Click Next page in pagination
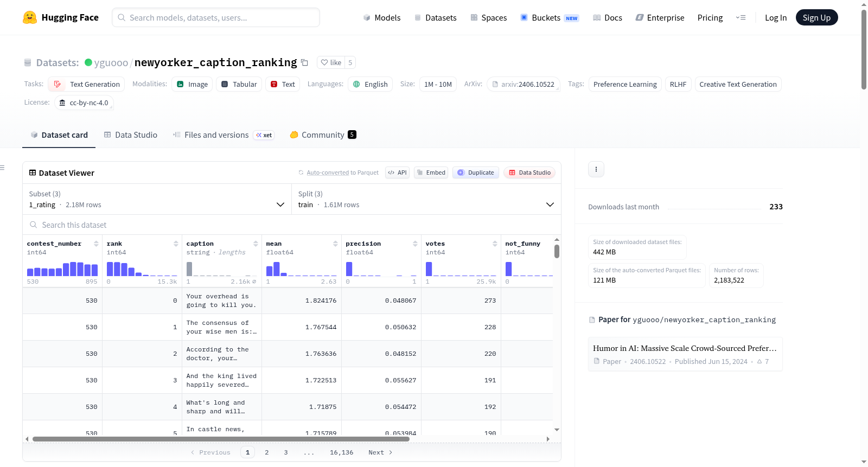Image resolution: width=868 pixels, height=467 pixels. (380, 452)
